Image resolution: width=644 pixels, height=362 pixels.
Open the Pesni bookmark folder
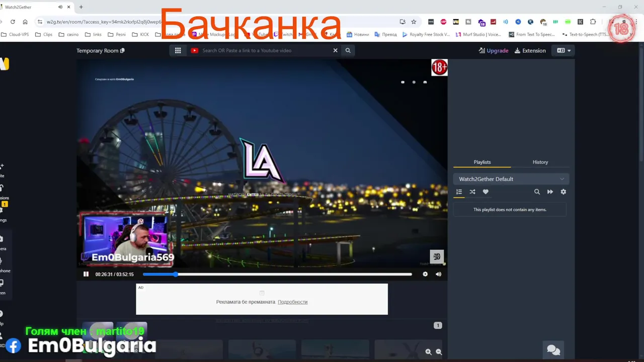[x=117, y=35]
